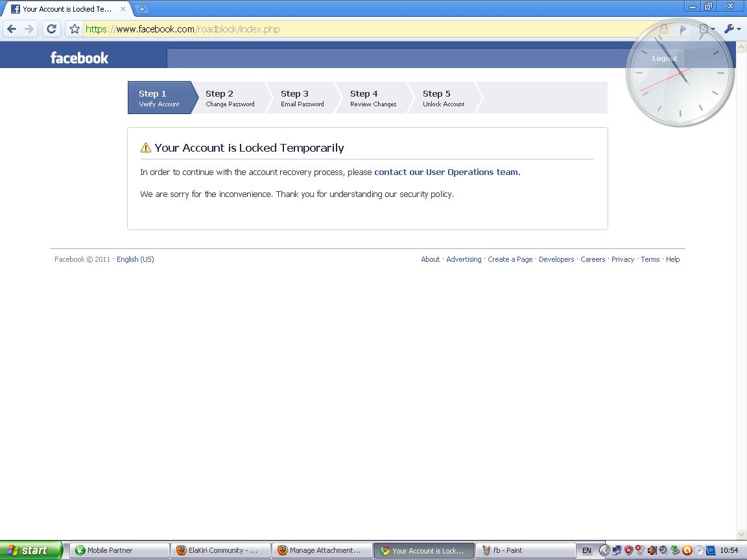Select Step 3 Email Password
Screen dimensions: 747x560
[x=302, y=98]
